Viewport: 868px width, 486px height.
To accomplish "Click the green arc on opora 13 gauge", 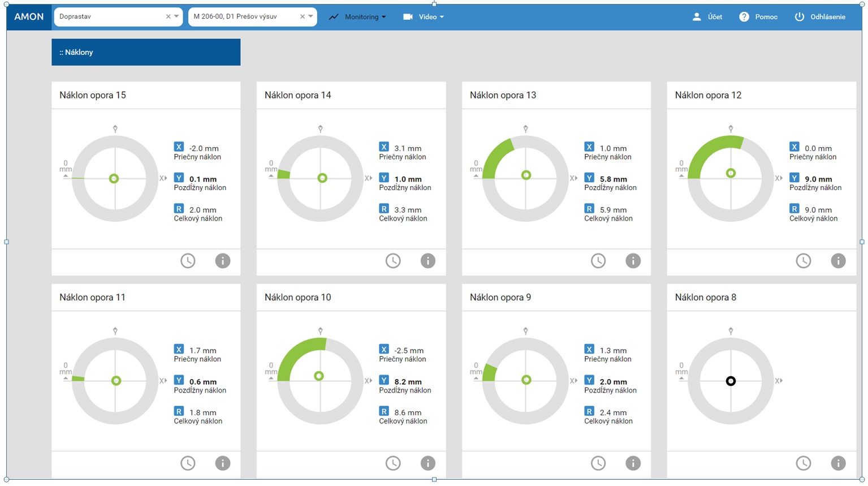I will point(494,155).
